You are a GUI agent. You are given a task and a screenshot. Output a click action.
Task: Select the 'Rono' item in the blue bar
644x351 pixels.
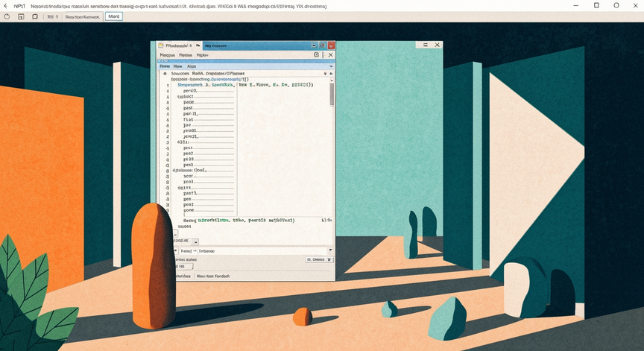coord(164,66)
